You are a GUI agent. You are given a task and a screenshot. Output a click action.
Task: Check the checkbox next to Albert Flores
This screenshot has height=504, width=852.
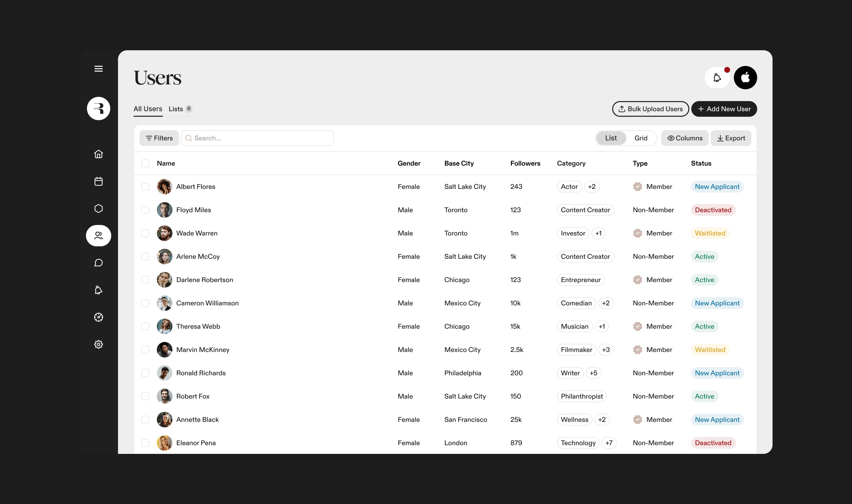[145, 186]
